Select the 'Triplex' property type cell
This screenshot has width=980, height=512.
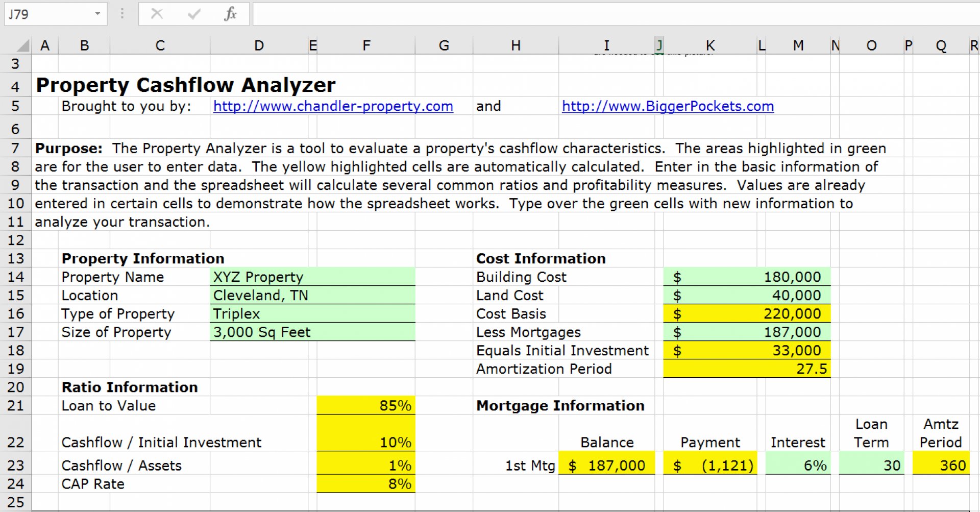pyautogui.click(x=312, y=313)
